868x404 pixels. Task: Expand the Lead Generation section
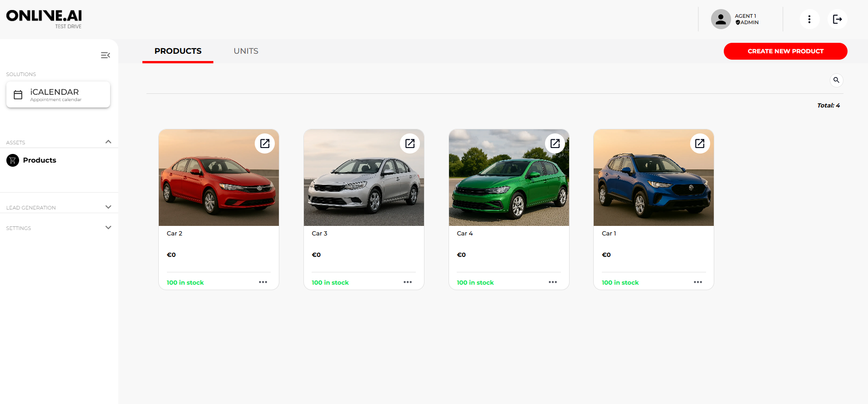[108, 207]
